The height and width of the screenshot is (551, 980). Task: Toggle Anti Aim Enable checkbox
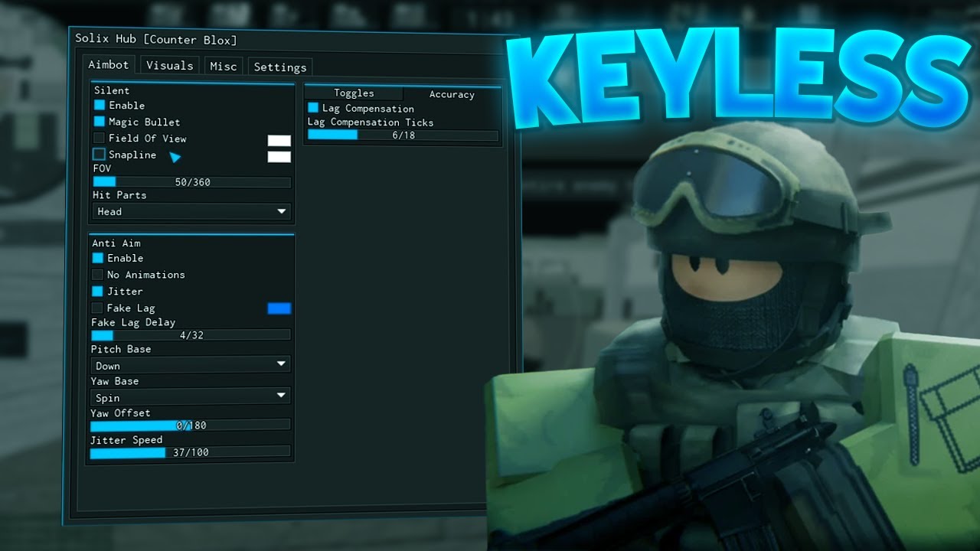click(98, 258)
